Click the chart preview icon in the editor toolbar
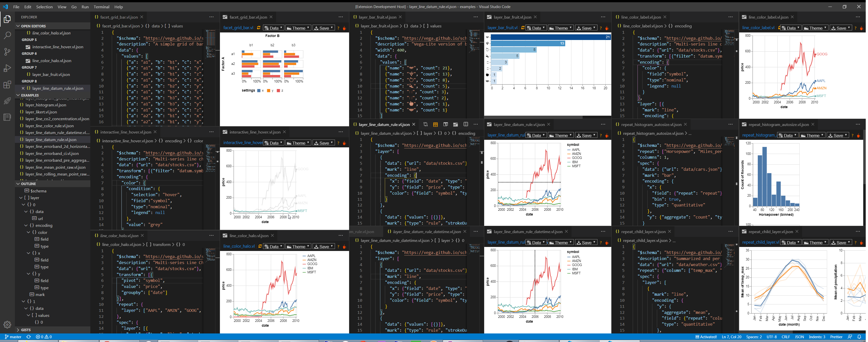 coord(456,124)
